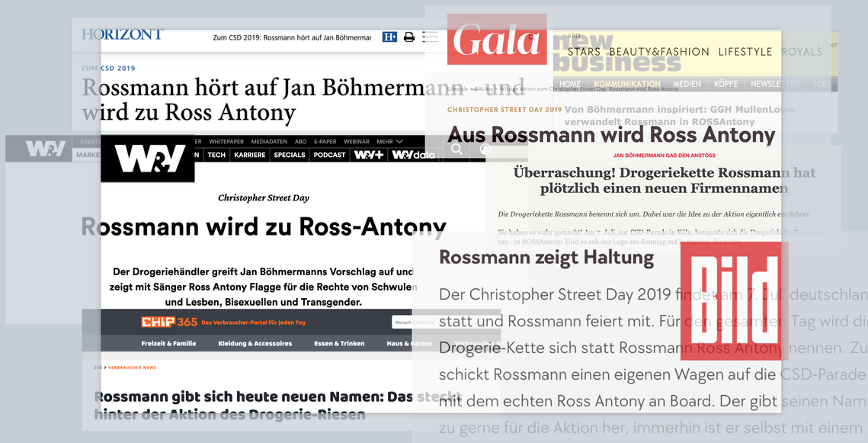Open Haus & Garten in the CHIP menu
This screenshot has height=443, width=868.
(x=410, y=343)
